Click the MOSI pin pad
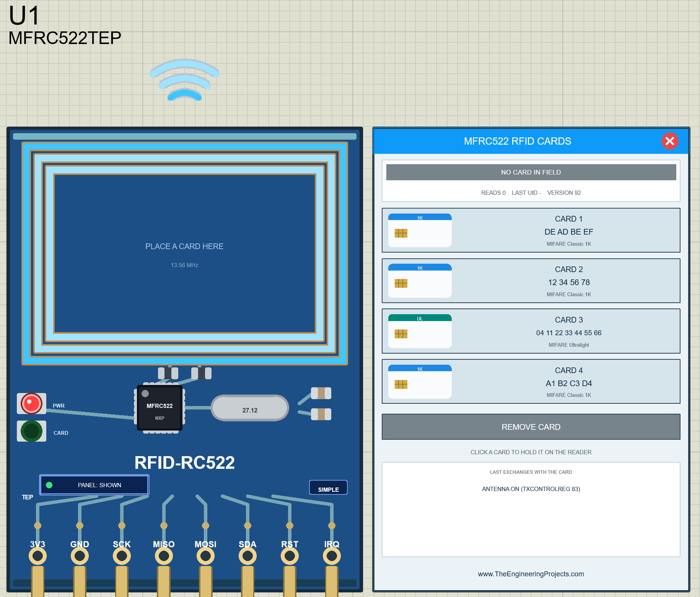This screenshot has width=700, height=597. point(205,556)
